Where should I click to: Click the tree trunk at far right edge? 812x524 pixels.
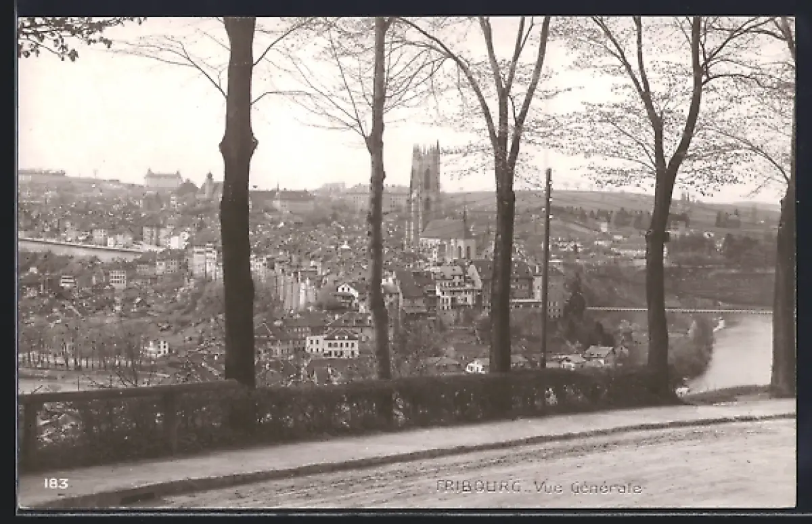[784, 291]
